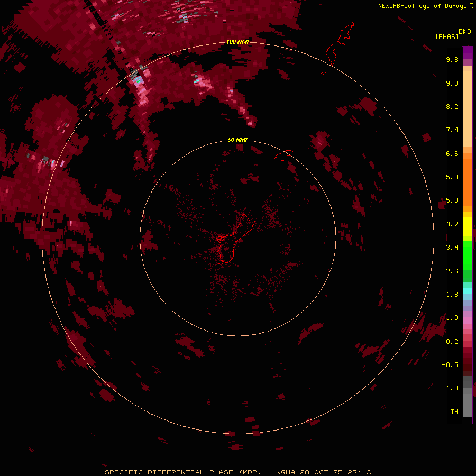The width and height of the screenshot is (476, 476).
Task: Click the 9.8 value on the color scale
Action: (452, 59)
